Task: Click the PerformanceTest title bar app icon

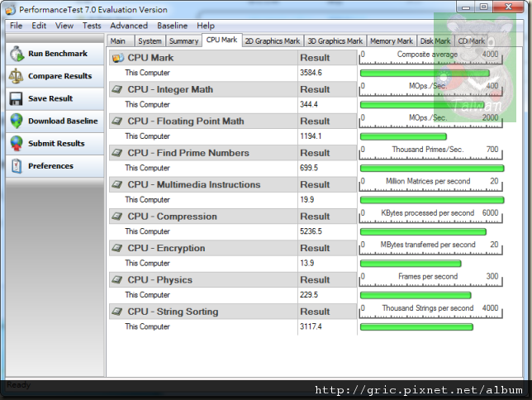Action: 11,10
